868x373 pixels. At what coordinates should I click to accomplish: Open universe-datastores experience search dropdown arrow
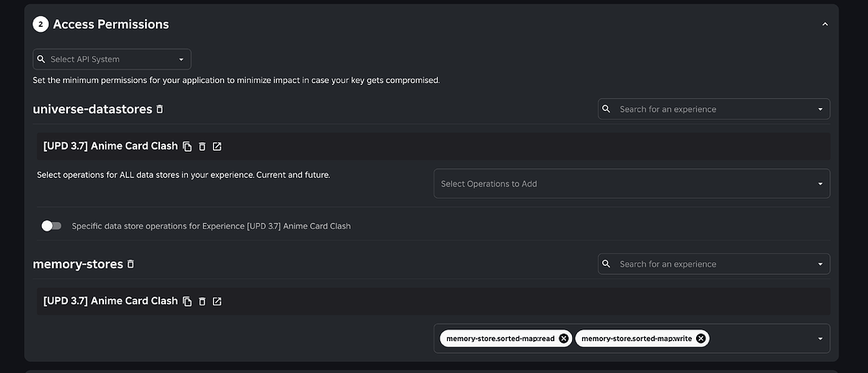820,109
